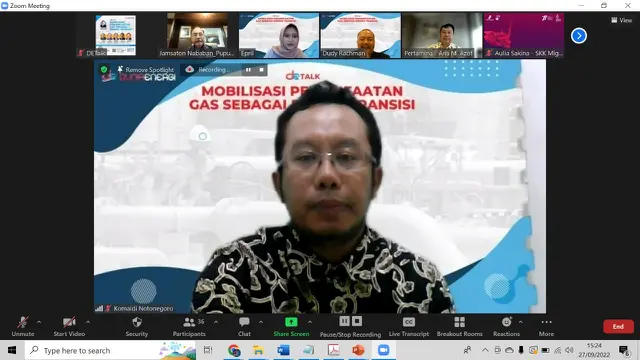Open the volume speaker tray icon
Image resolution: width=640 pixels, height=360 pixels.
[x=570, y=350]
